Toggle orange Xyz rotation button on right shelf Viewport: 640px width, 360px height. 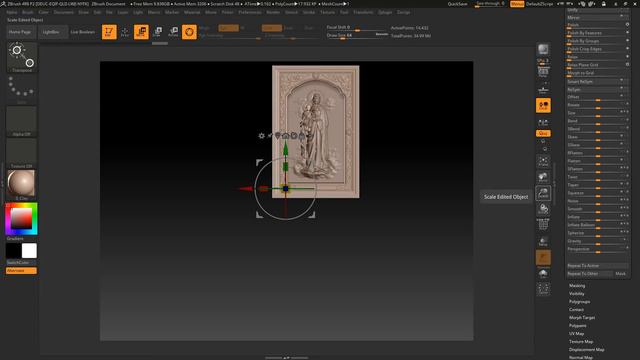pyautogui.click(x=543, y=133)
